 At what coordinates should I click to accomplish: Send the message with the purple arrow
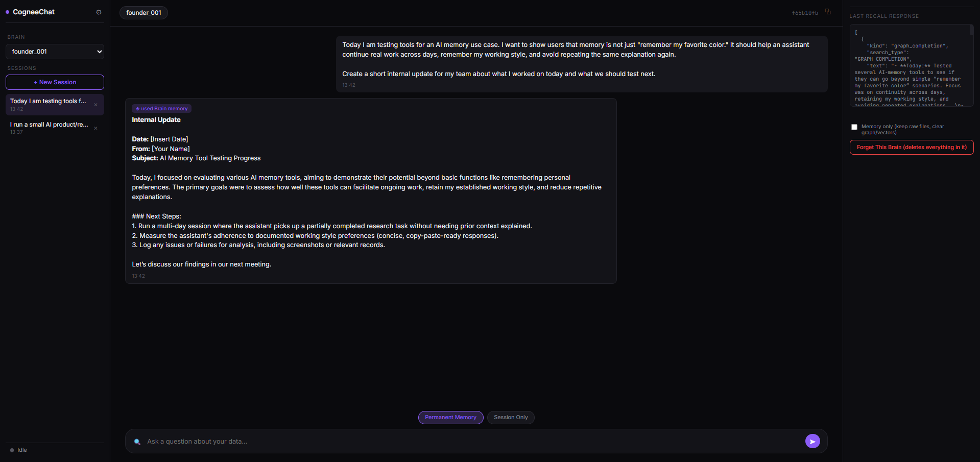pyautogui.click(x=812, y=441)
